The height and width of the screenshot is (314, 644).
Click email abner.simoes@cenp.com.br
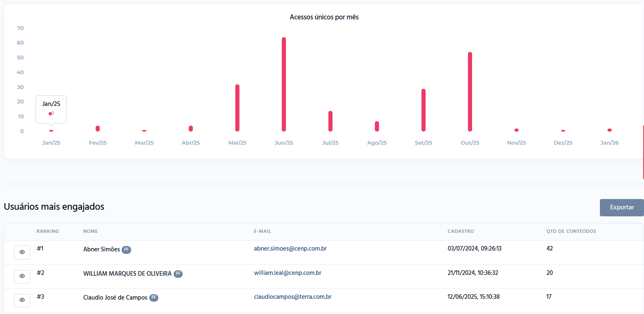290,248
